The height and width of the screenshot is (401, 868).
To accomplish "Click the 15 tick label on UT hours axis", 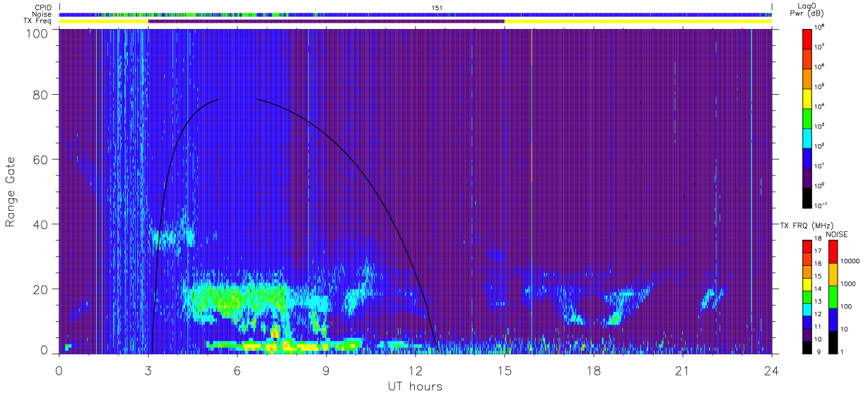I will [x=505, y=370].
